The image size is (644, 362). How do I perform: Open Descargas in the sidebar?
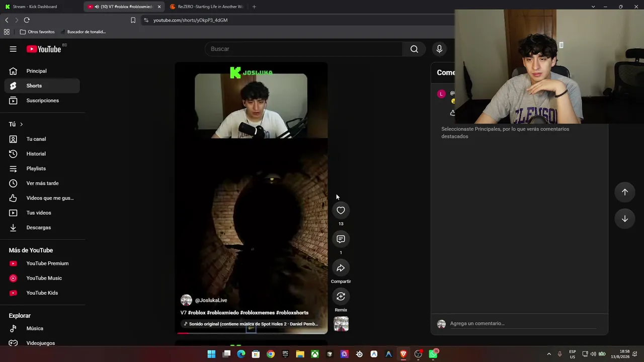pos(42,227)
